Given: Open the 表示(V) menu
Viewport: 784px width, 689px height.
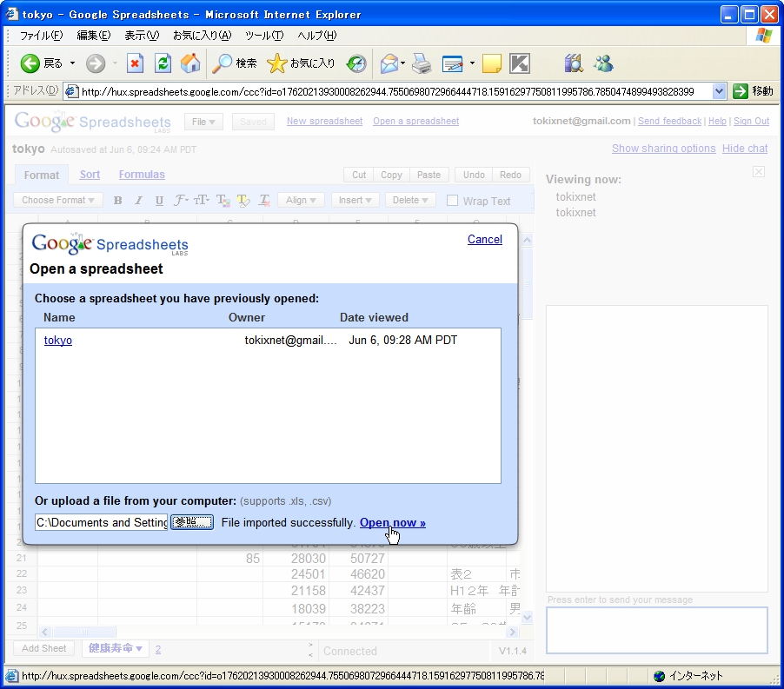Looking at the screenshot, I should pos(142,36).
